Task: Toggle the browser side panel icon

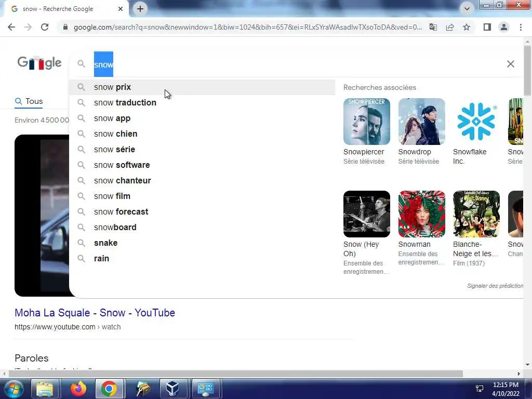Action: (x=487, y=27)
